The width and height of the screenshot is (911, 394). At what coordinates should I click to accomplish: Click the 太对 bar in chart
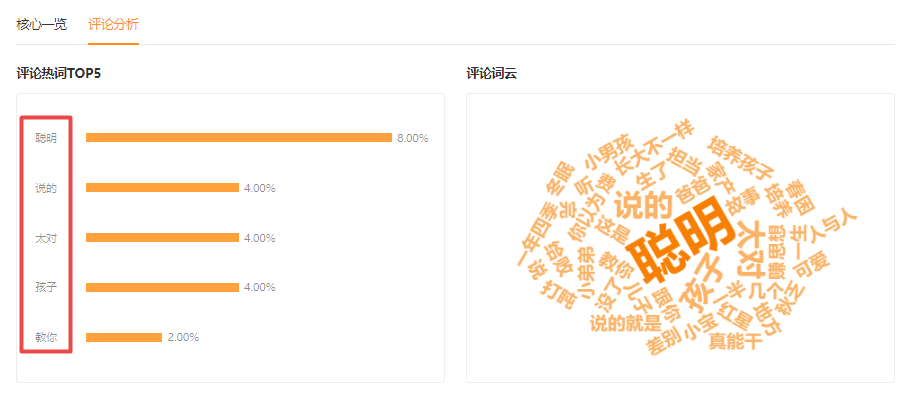[x=162, y=238]
